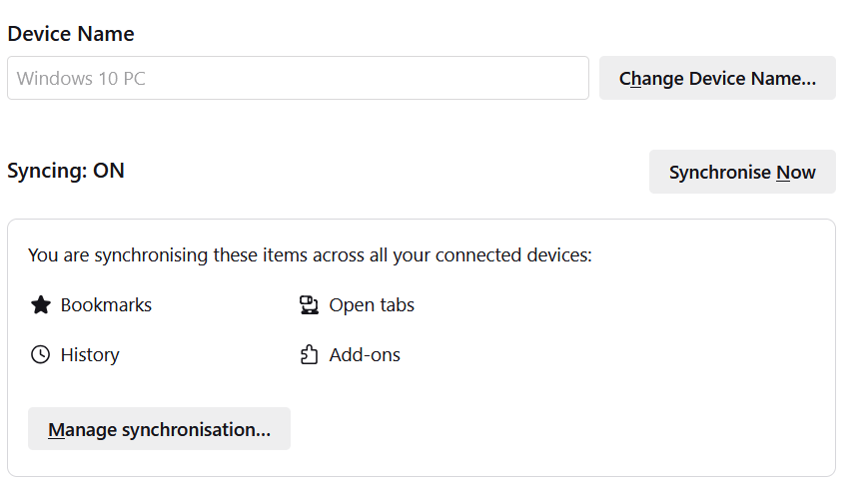Select the History sync item label
868x479 pixels.
click(x=90, y=354)
